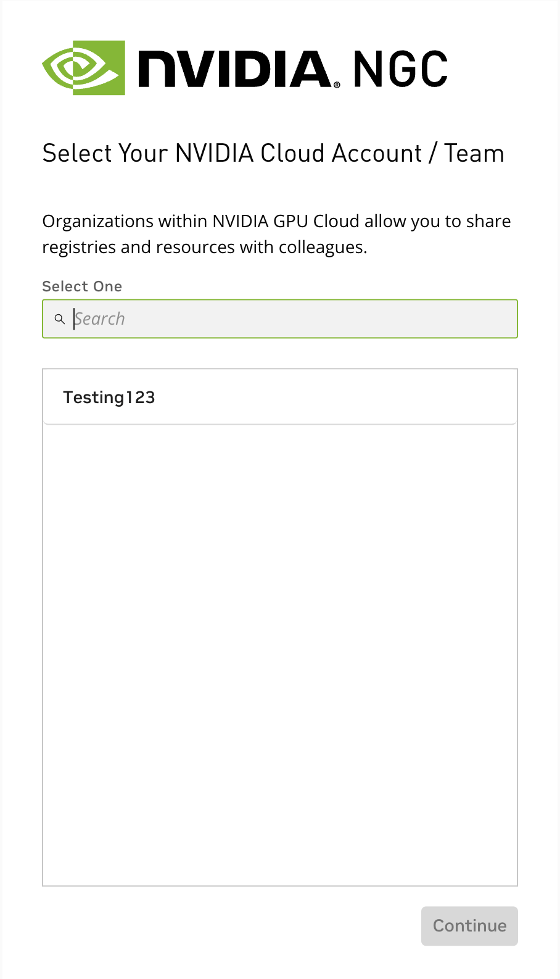Click the "Select One" field label
The height and width of the screenshot is (979, 560).
(82, 286)
